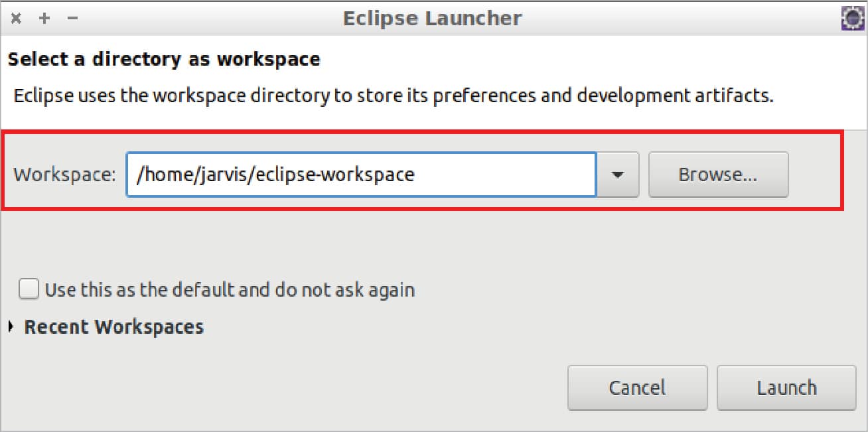
Task: Expand Recent Workspaces disclosure triangle
Action: coord(11,326)
